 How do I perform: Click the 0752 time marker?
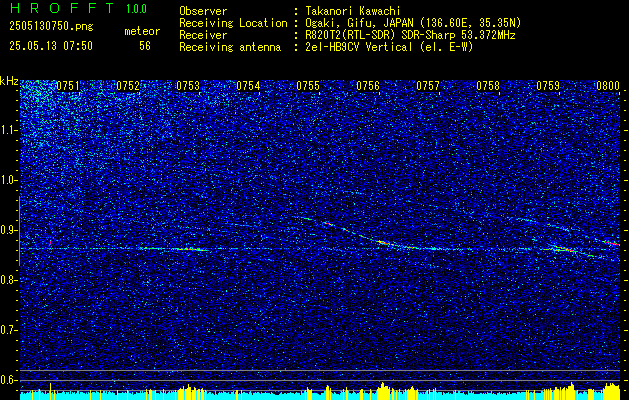[128, 86]
